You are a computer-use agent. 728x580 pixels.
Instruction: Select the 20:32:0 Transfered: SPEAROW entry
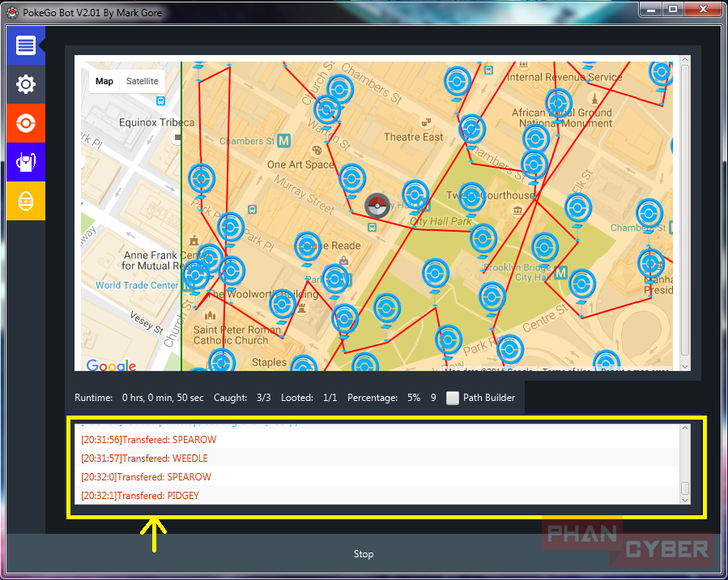[377, 477]
